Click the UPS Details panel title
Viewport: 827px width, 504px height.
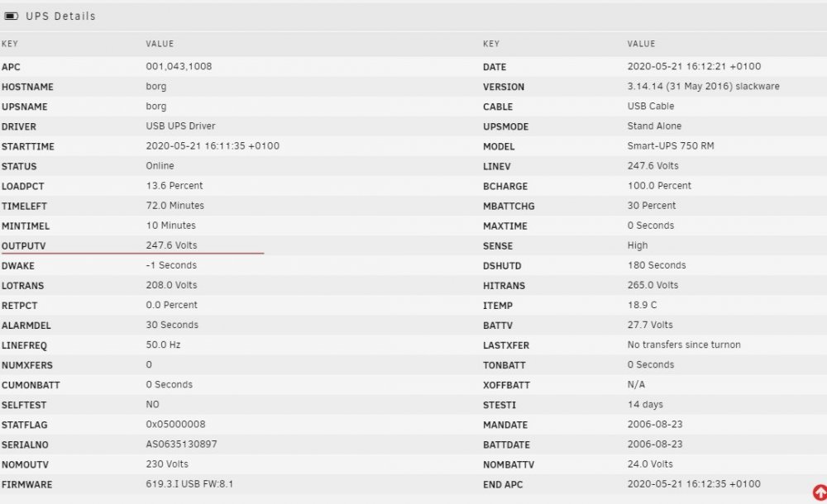(x=60, y=17)
